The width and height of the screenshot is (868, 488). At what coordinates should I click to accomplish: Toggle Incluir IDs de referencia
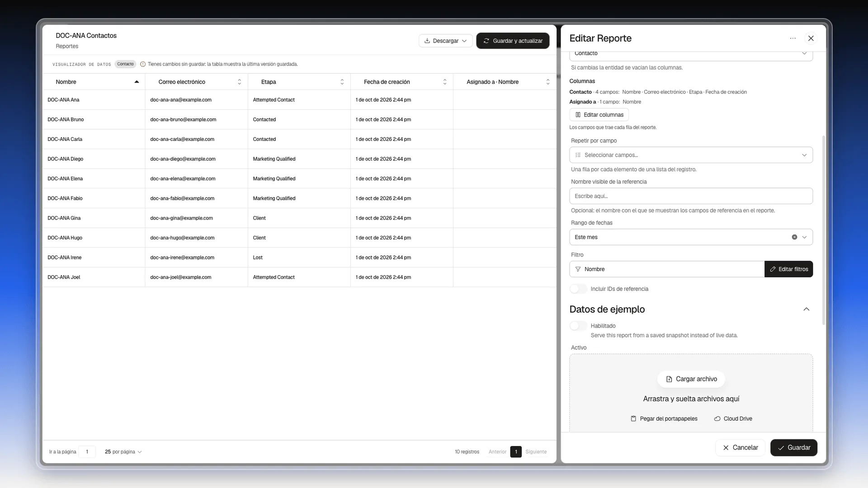(x=578, y=289)
